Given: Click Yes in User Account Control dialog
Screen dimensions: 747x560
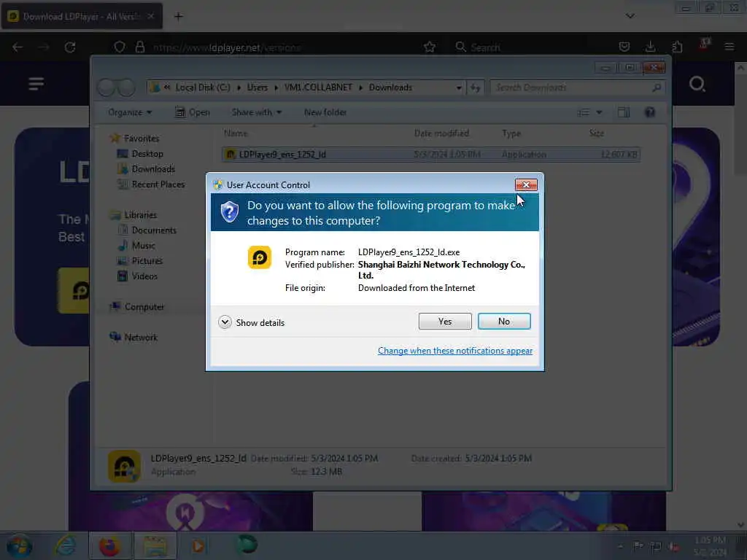Looking at the screenshot, I should 445,322.
